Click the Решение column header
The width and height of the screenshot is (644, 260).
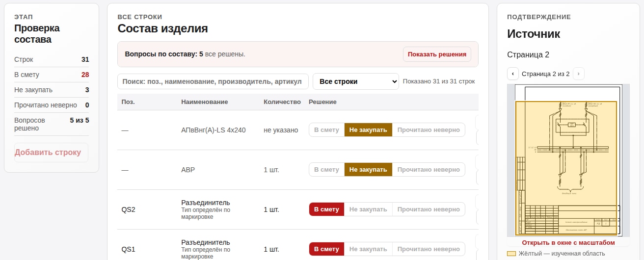click(x=322, y=102)
